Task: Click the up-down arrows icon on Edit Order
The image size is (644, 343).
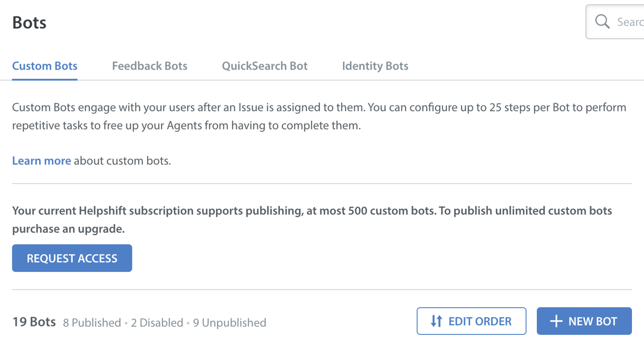Action: tap(436, 321)
